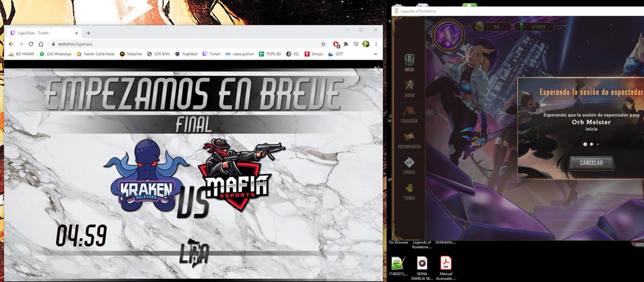Open the (24) WhatsApp bookmark
Viewport: 644px width, 282px height.
55,54
